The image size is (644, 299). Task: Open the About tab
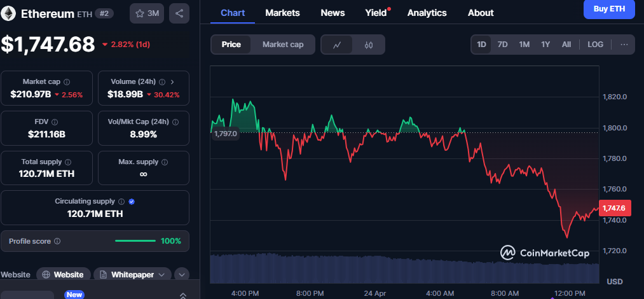click(x=481, y=13)
